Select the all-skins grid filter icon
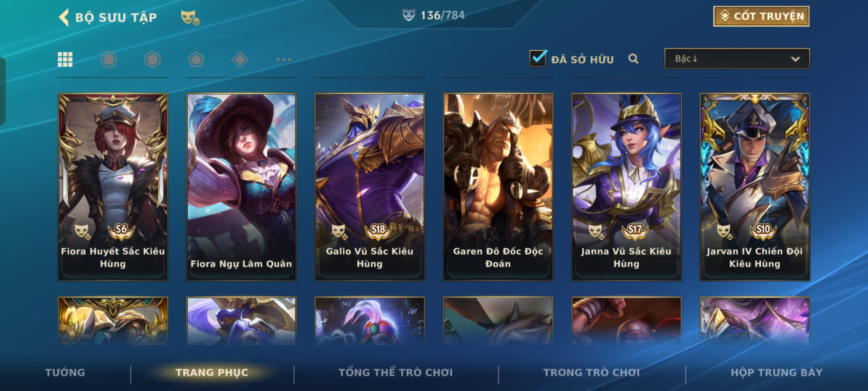The image size is (868, 391). tap(65, 59)
